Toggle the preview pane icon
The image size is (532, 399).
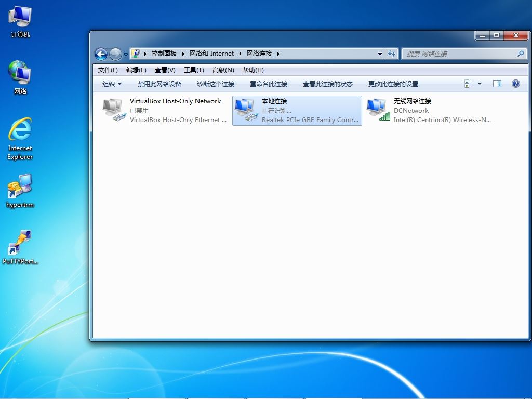497,84
